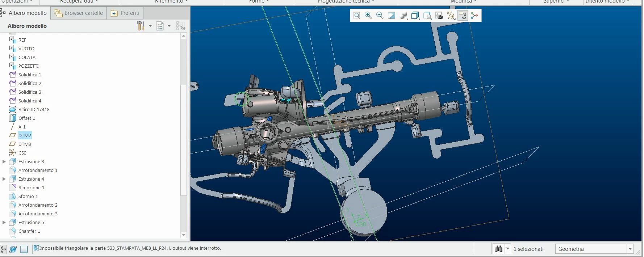Open the Riferimento ribbon group dropdown
This screenshot has height=257, width=644.
pos(171,1)
